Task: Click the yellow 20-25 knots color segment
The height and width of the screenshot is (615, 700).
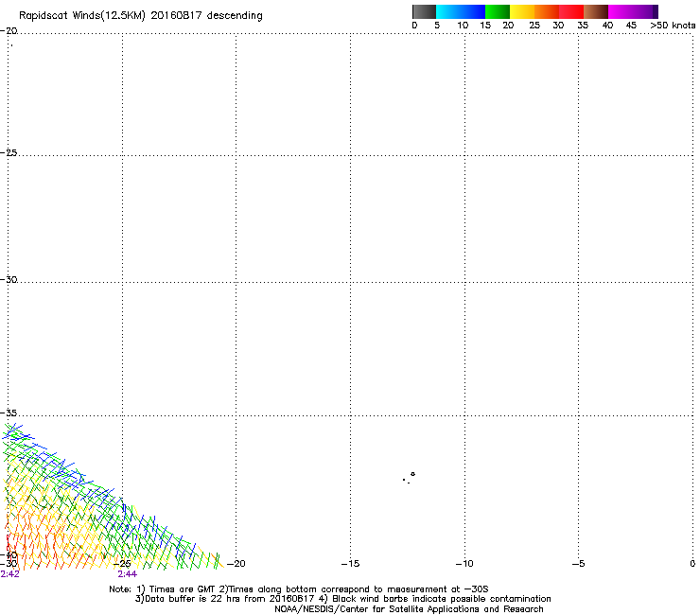Action: point(522,11)
